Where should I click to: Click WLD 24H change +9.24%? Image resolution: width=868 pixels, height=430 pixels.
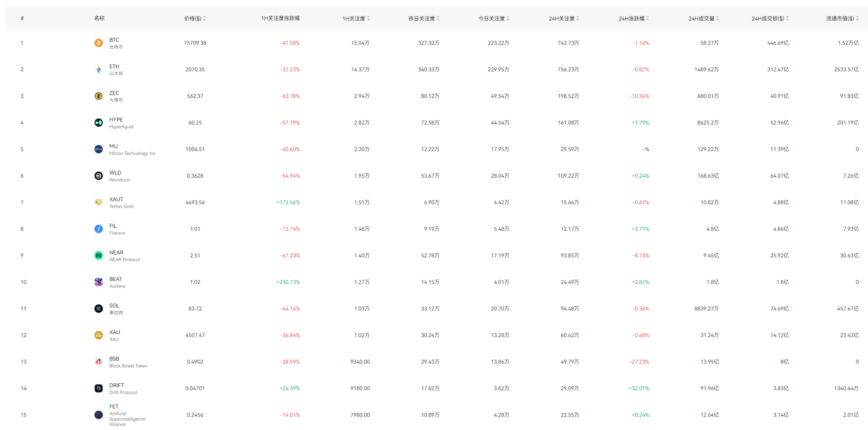tap(640, 176)
